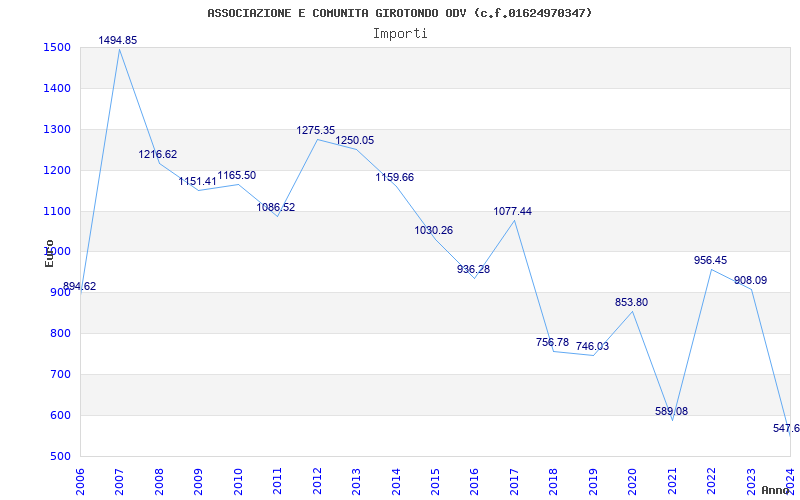800x500 pixels.
Task: Select the 1216.62 data label
Action: (x=158, y=154)
